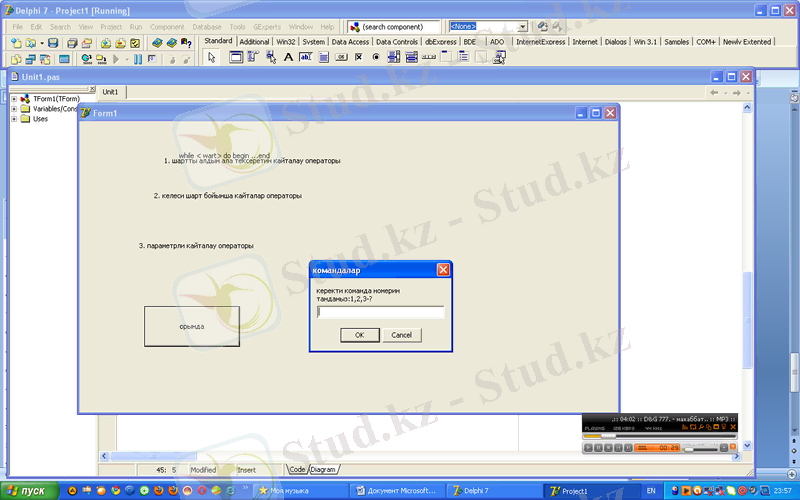Pick the MainMenu component in the palette
The width and height of the screenshot is (800, 500).
[x=253, y=57]
